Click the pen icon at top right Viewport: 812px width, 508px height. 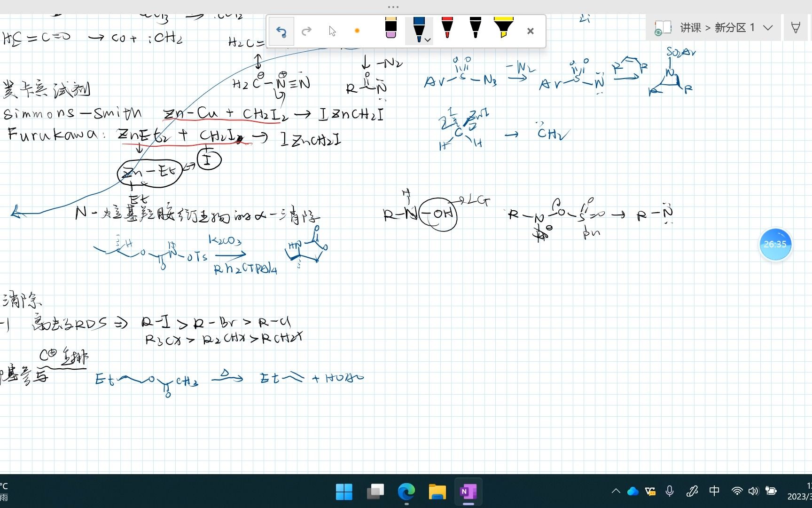click(796, 28)
